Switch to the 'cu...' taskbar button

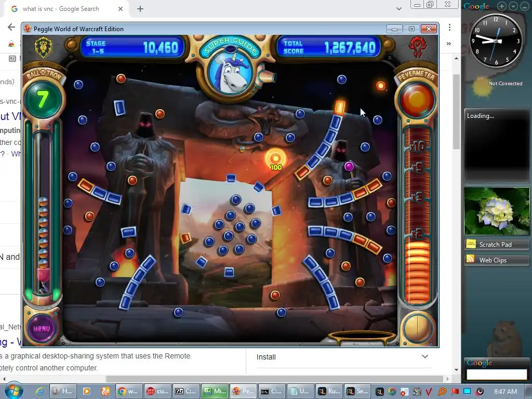coord(157,391)
